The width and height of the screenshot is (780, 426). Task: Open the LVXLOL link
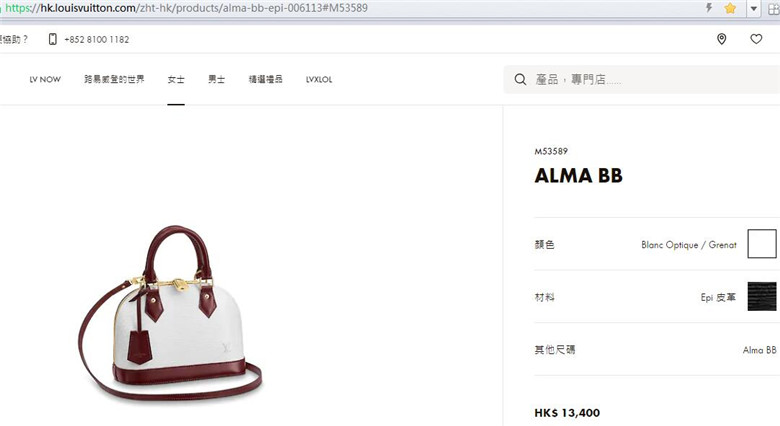pos(319,79)
